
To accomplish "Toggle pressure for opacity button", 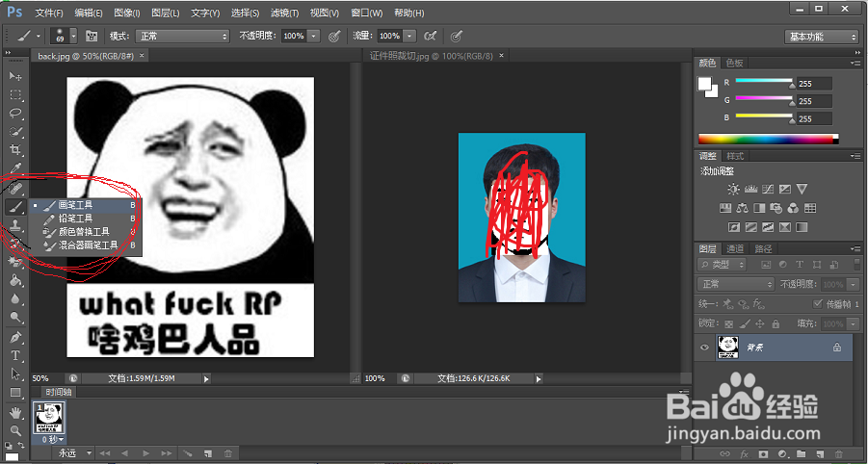I will [x=333, y=37].
